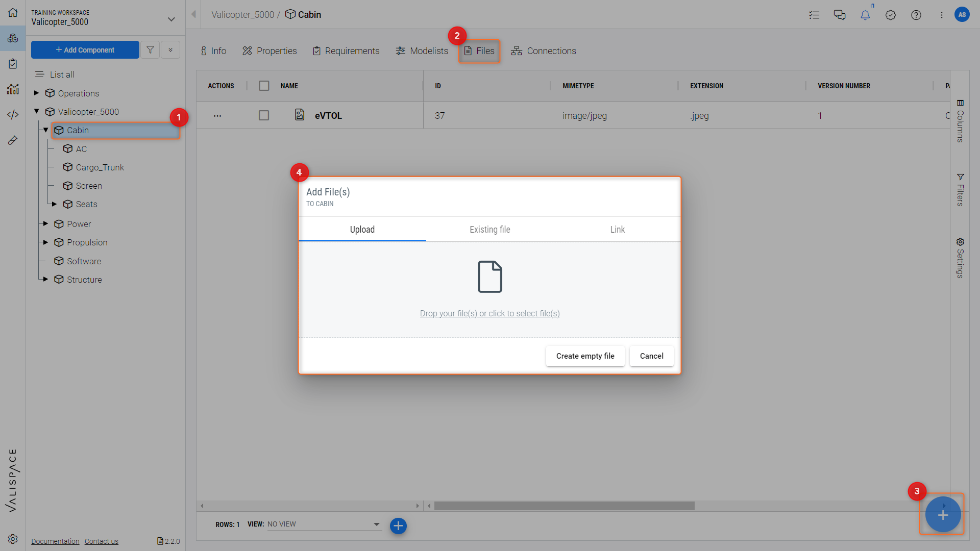Collapse the Cabin tree node
The image size is (980, 551).
click(45, 130)
